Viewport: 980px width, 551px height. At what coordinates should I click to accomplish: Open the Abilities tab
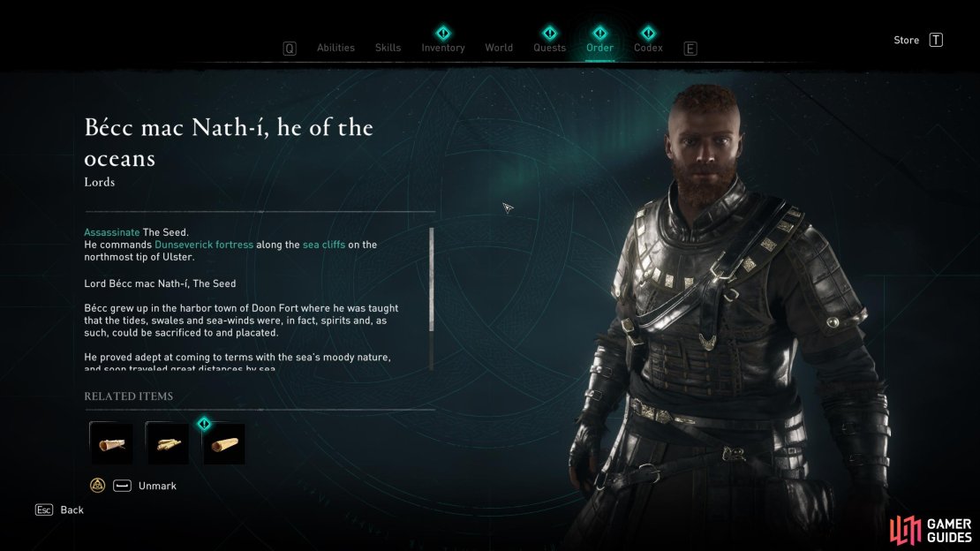point(335,48)
